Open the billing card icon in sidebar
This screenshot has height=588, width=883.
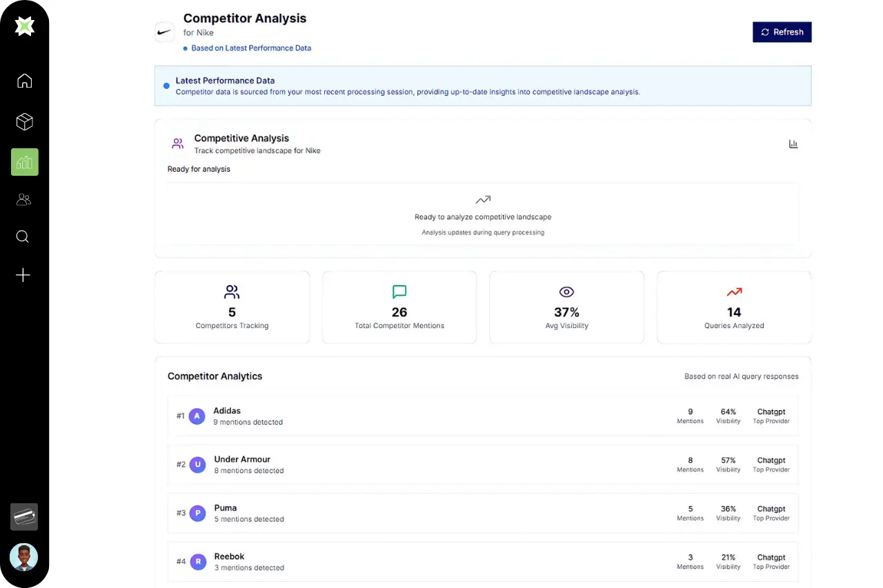[x=24, y=516]
